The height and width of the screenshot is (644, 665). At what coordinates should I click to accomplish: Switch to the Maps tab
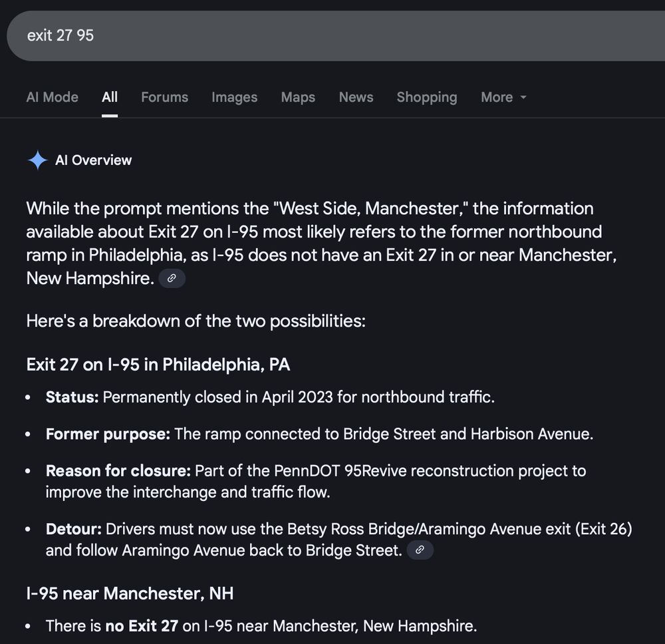pyautogui.click(x=297, y=97)
